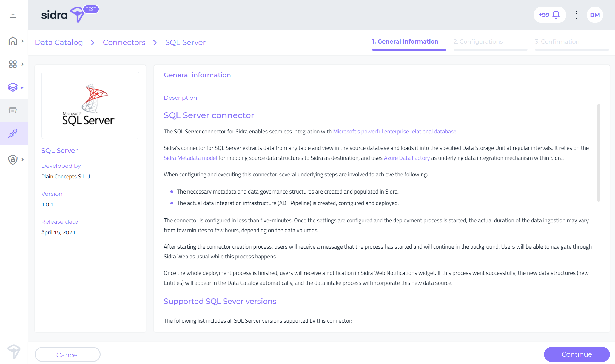Screen dimensions: 615x364
Task: Select the storage box sidebar icon
Action: (x=13, y=110)
